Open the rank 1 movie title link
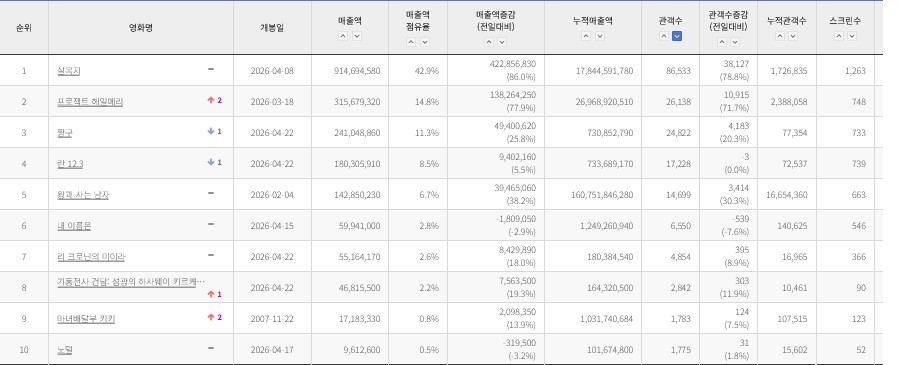The height and width of the screenshot is (365, 906). (64, 71)
